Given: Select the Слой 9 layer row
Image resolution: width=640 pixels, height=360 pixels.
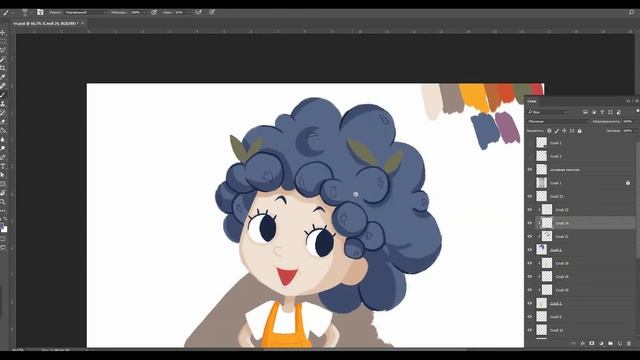Looking at the screenshot, I should [580, 317].
